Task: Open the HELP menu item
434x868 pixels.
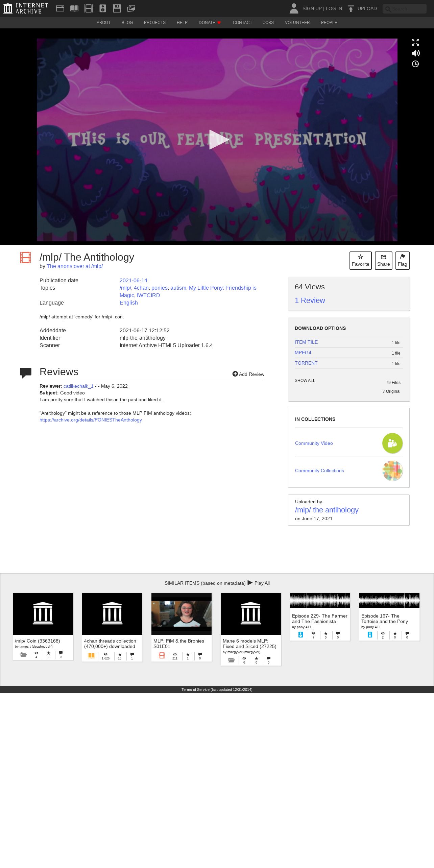Action: pos(182,23)
